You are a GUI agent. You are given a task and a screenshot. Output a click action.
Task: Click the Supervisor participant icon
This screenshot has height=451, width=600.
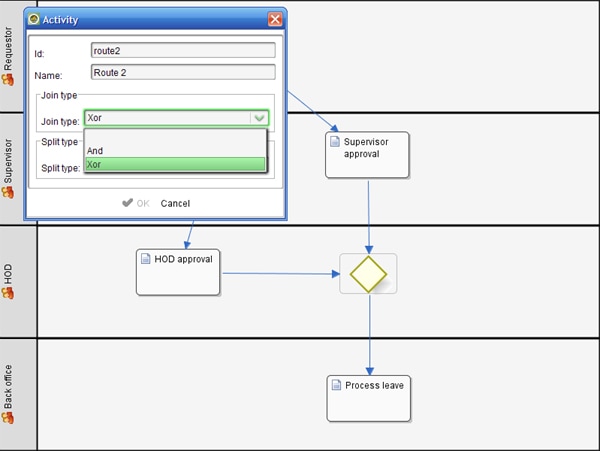pyautogui.click(x=8, y=192)
